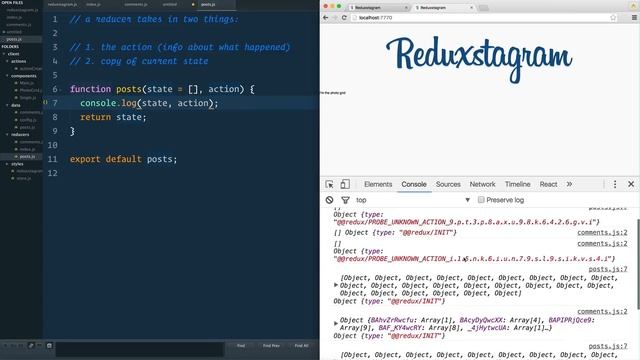Screen dimensions: 640x360
Task: Click the Find All button
Action: click(302, 346)
